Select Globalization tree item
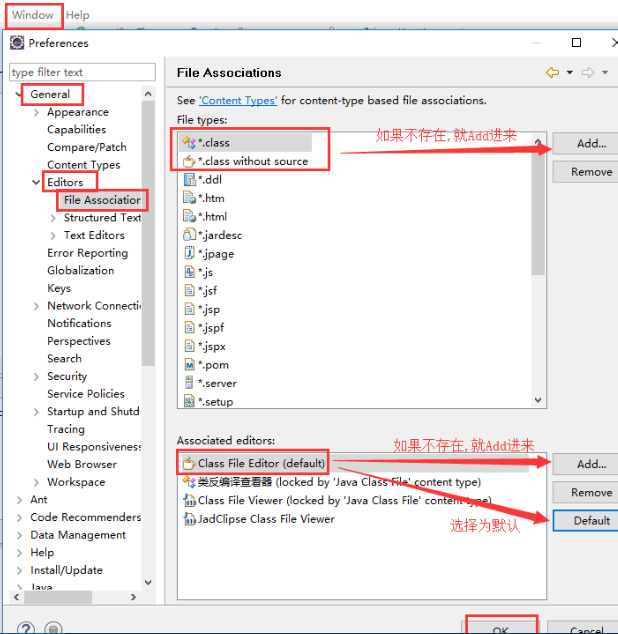This screenshot has width=618, height=634. coord(80,271)
